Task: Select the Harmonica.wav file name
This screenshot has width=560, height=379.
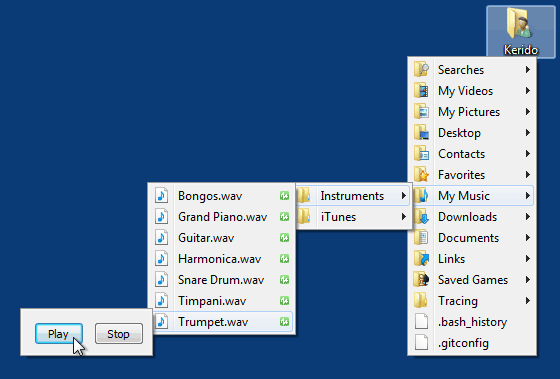Action: 220,259
